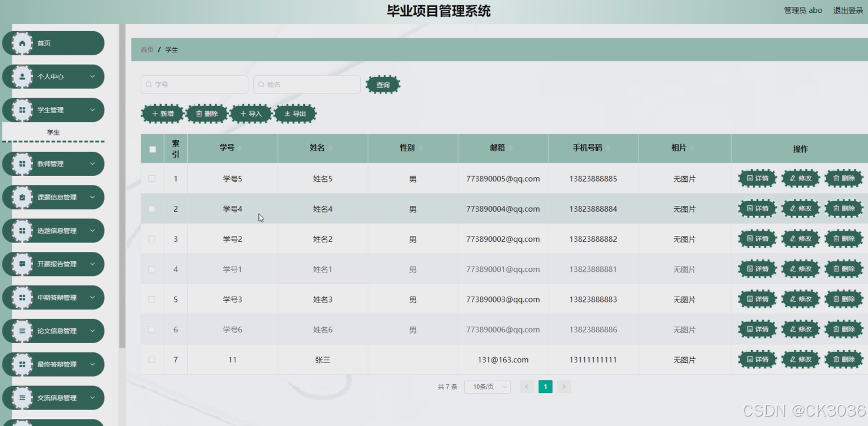Click the grid icon for 中期答辩管理
Image resolution: width=868 pixels, height=426 pixels.
(x=22, y=297)
